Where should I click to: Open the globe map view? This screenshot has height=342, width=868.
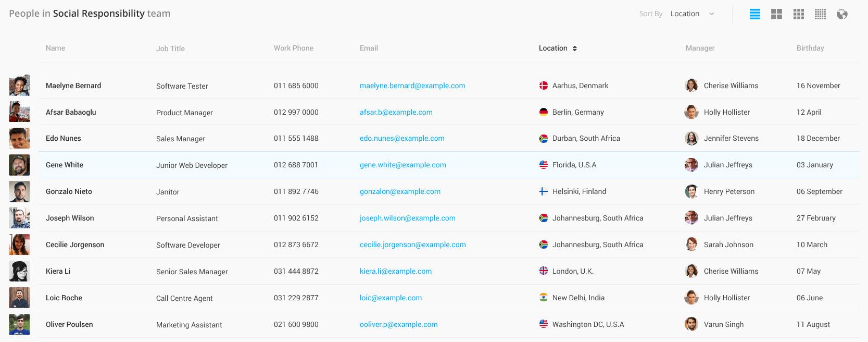(x=842, y=14)
